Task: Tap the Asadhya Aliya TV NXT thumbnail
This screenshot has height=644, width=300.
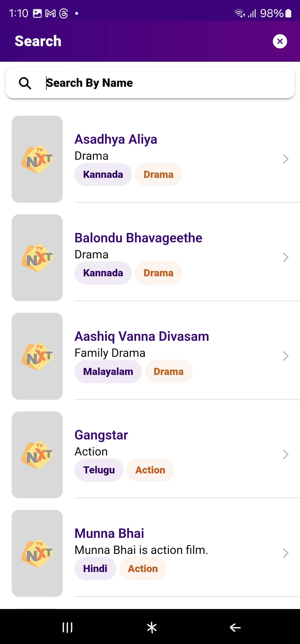Action: click(37, 159)
